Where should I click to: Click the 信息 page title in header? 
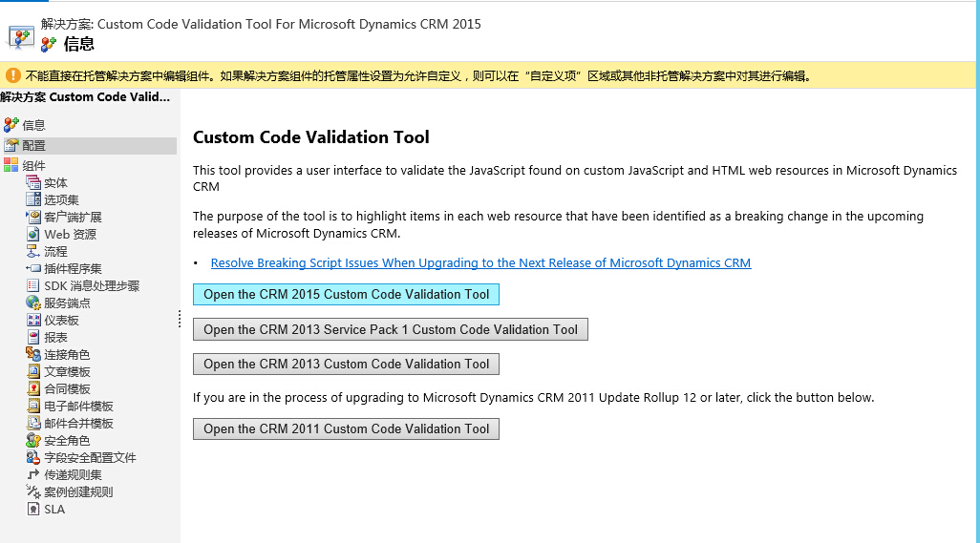[78, 44]
